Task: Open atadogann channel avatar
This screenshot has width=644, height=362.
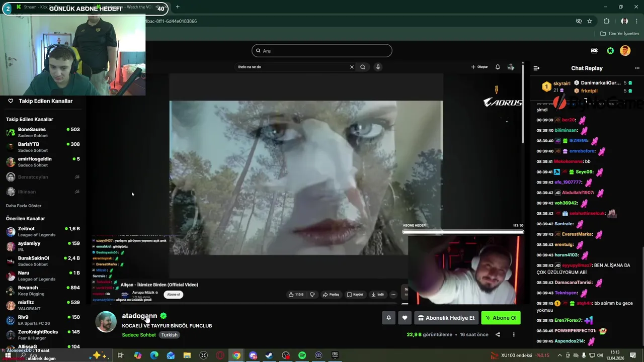Action: point(106,322)
